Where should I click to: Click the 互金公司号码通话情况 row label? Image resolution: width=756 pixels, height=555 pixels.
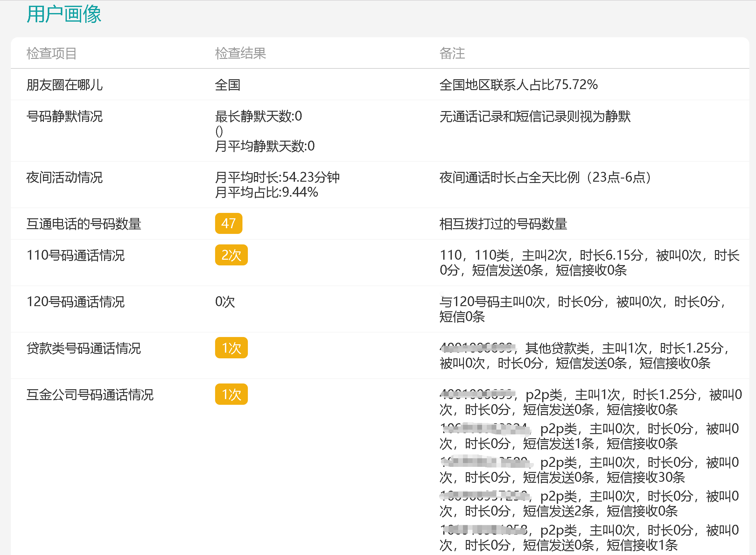click(90, 394)
